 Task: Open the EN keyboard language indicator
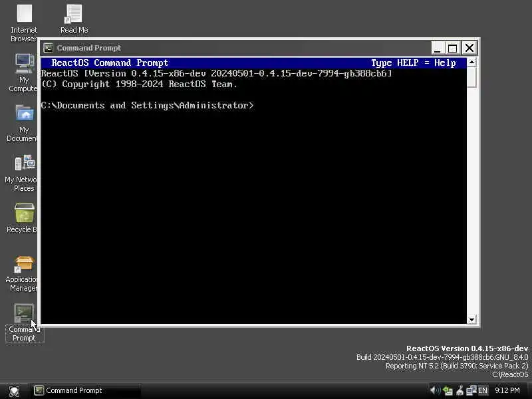483,390
